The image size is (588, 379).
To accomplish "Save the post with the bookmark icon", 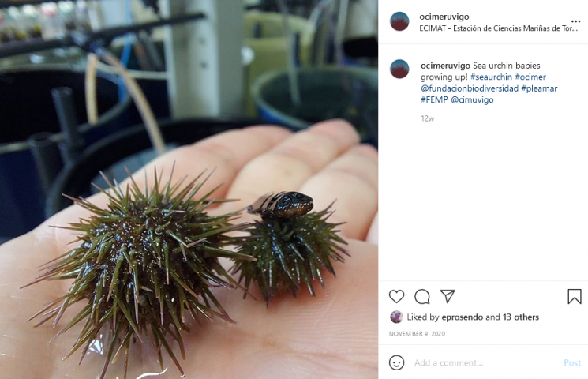I will coord(574,296).
